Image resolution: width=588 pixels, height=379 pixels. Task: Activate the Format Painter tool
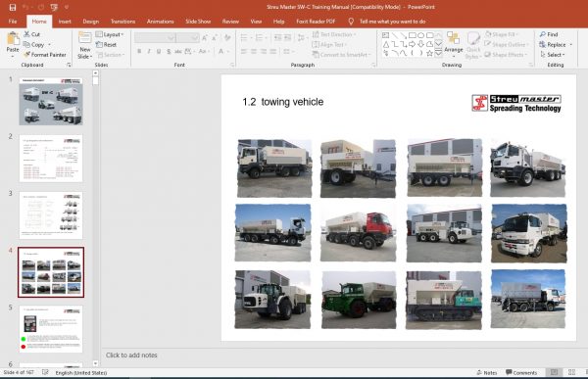click(45, 55)
